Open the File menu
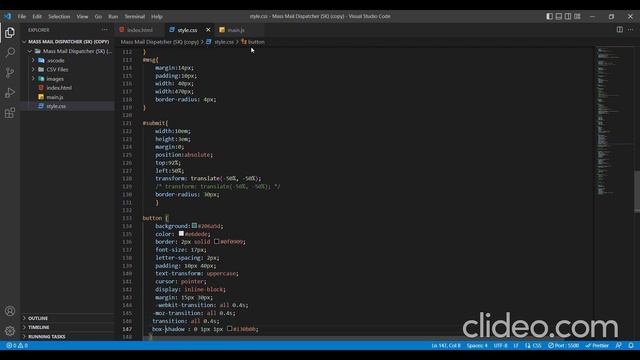This screenshot has width=640, height=360. point(22,16)
